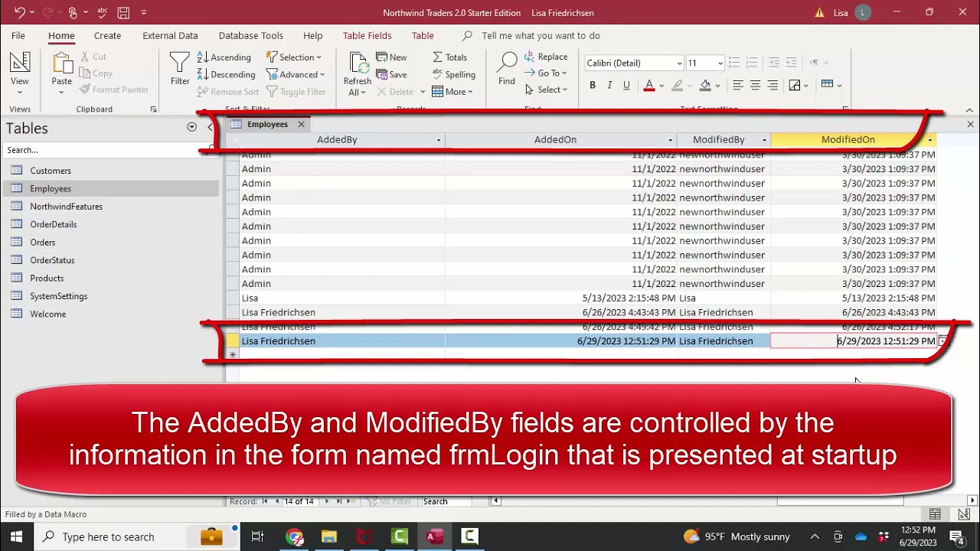
Task: Switch to the Create tab
Action: (x=107, y=35)
